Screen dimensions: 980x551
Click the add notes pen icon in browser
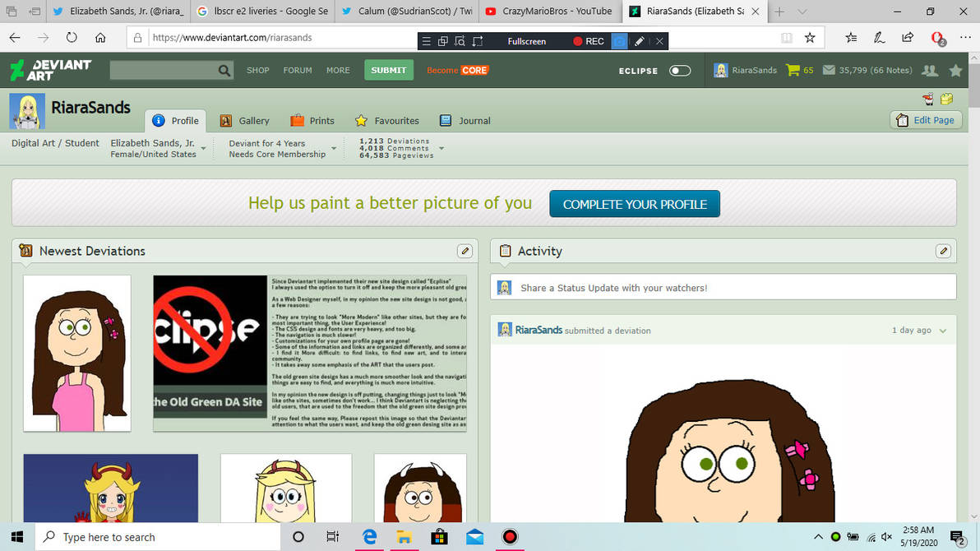pos(880,38)
